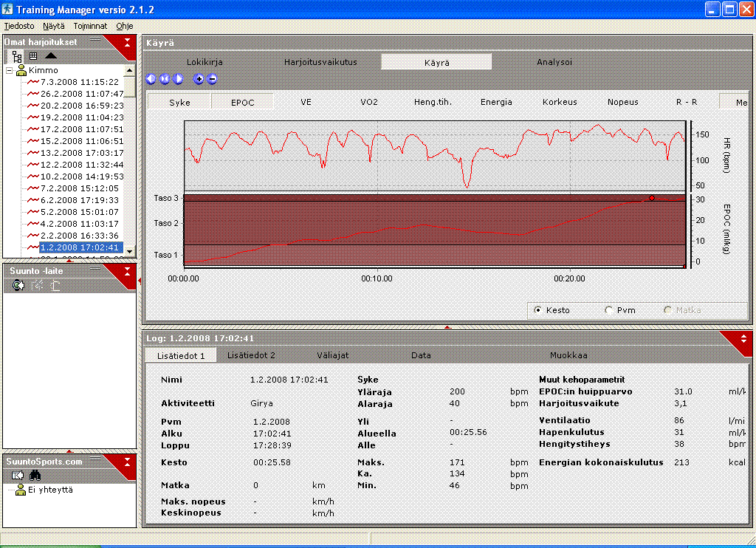Select the Kesto radio button
The height and width of the screenshot is (548, 756).
click(x=537, y=311)
